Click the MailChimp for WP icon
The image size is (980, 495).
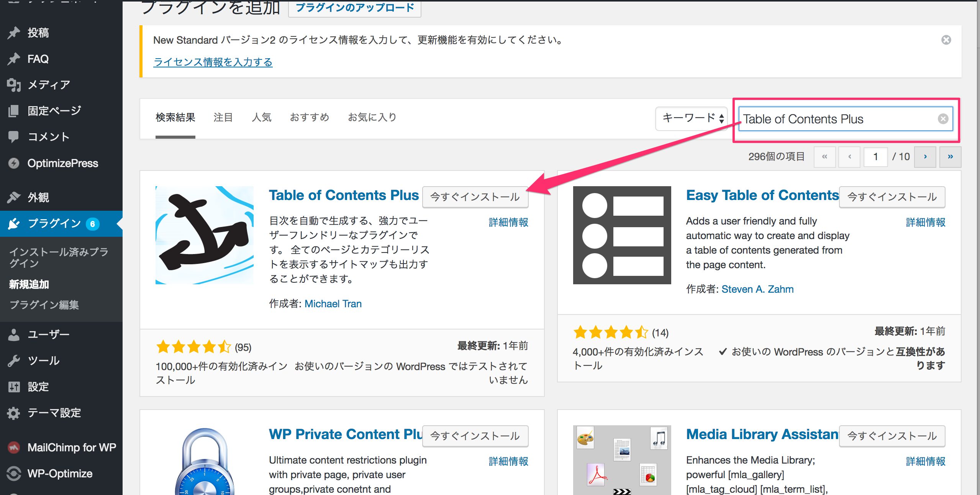click(14, 447)
